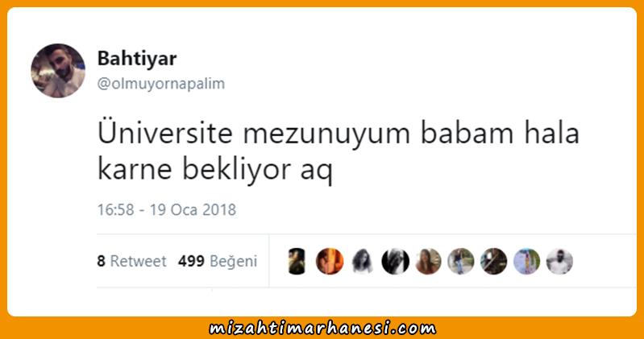Show the 499 Beğeni list
The width and height of the screenshot is (644, 339).
point(218,261)
